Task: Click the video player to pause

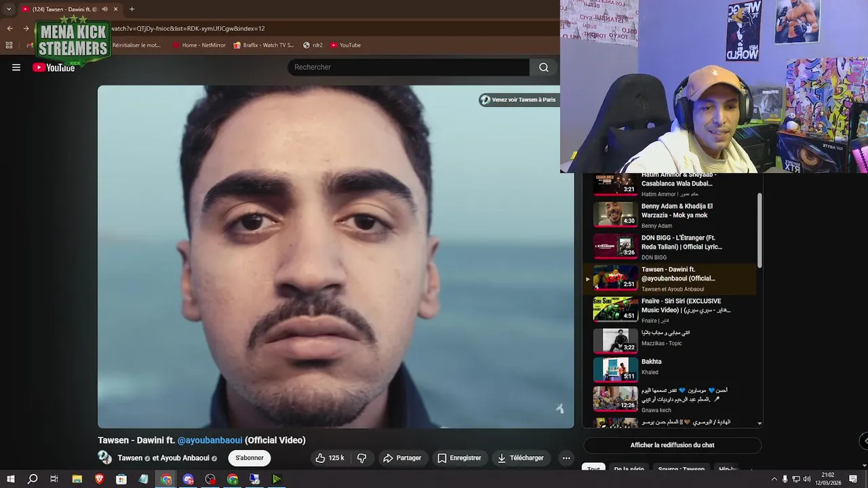Action: (x=336, y=256)
